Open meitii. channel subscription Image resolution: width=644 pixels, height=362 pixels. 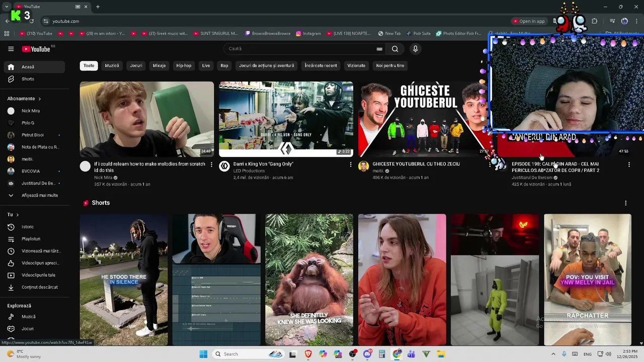coord(34,159)
